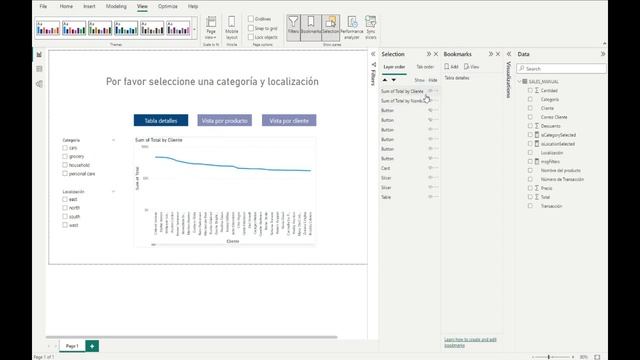This screenshot has width=640, height=360.
Task: Toggle visibility of the Table layer
Action: pos(430,197)
